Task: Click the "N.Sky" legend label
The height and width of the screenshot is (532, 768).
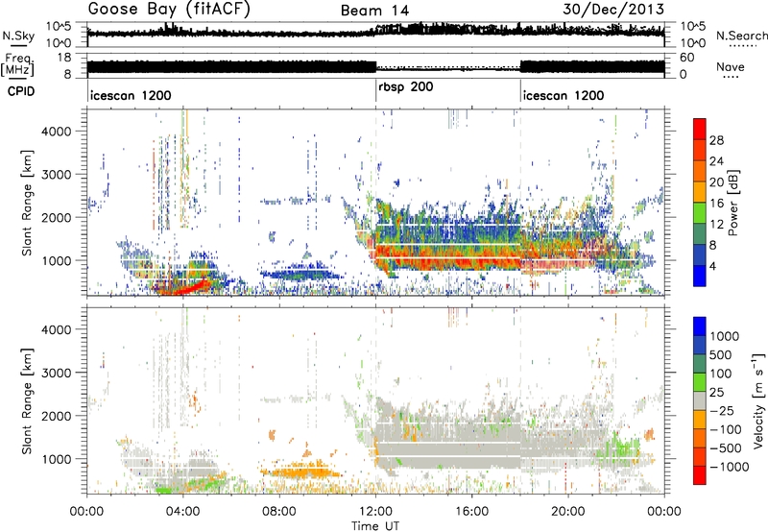Action: tap(18, 36)
